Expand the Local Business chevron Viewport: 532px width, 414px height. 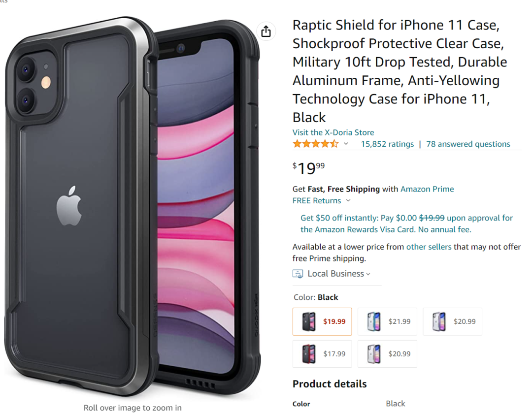coord(368,274)
